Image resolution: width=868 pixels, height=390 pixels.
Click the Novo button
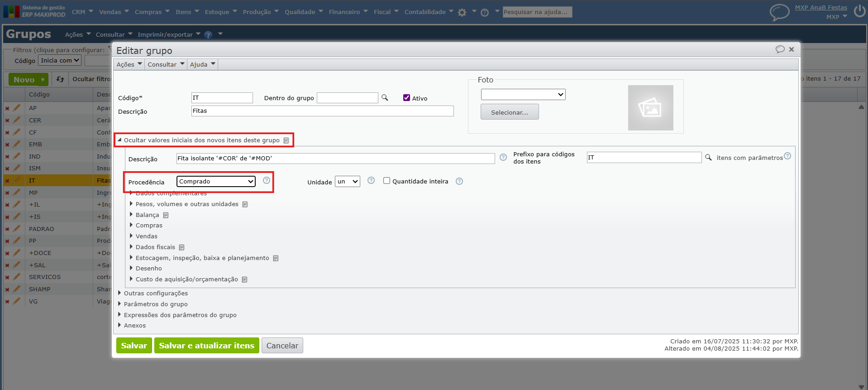coord(24,80)
